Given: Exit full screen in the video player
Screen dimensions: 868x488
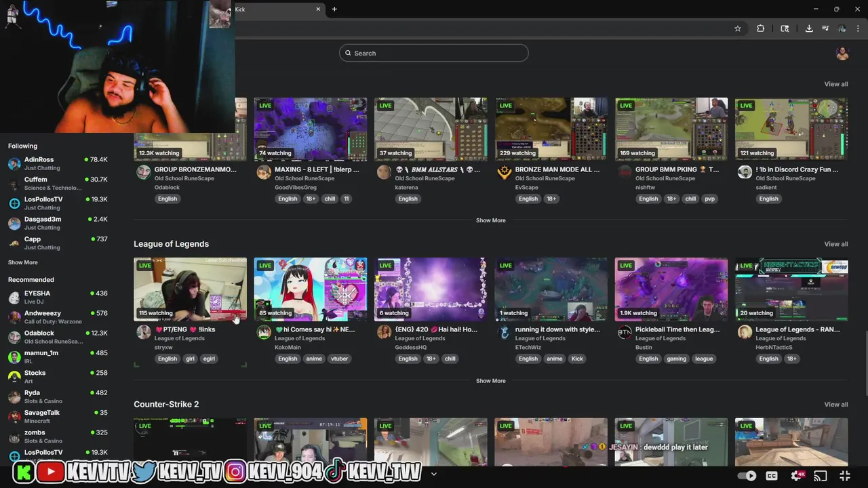Looking at the screenshot, I should tap(845, 476).
